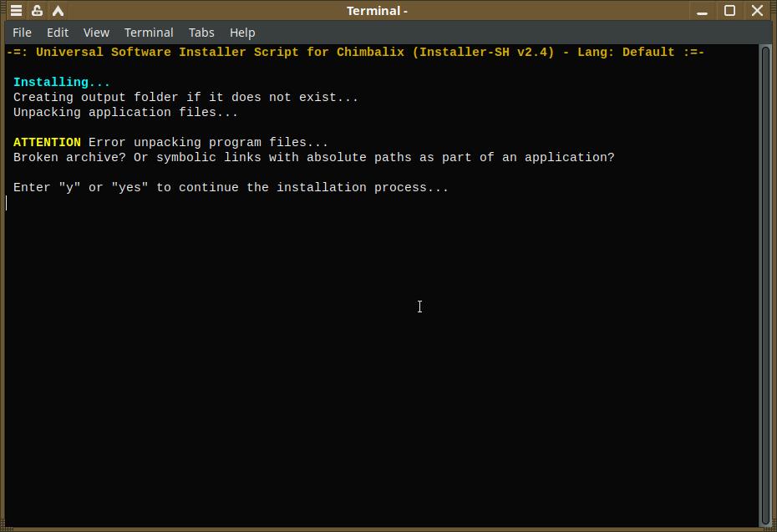Click the shade/roll-up arrow icon in title bar
This screenshot has width=777, height=532.
[x=58, y=10]
